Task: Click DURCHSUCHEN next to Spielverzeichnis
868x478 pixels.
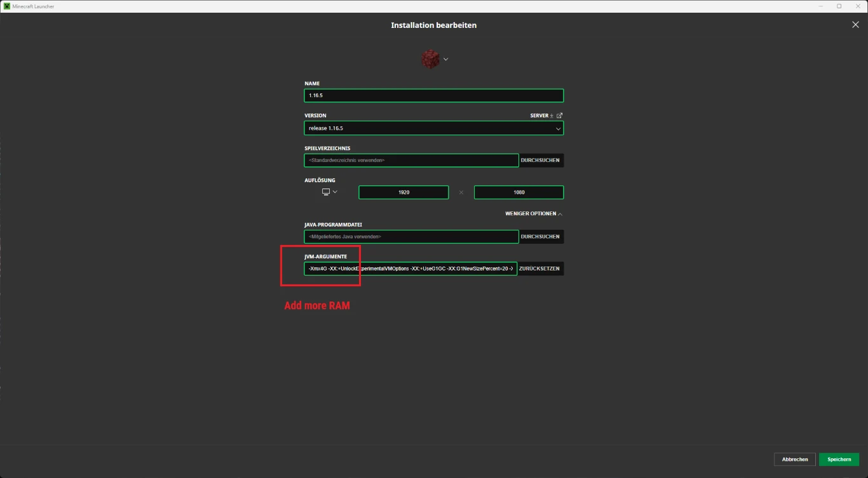Action: (x=541, y=160)
